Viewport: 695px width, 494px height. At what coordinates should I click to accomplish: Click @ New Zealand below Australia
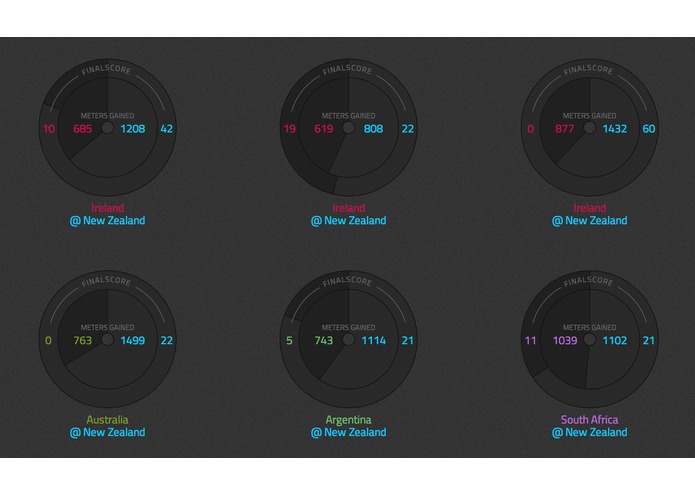point(107,432)
